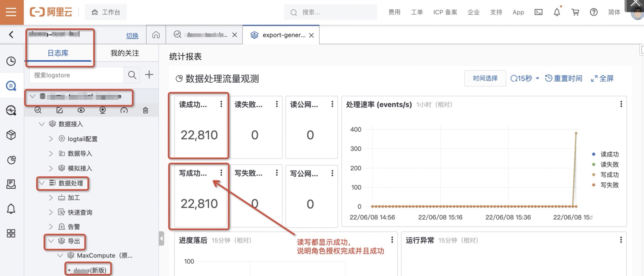This screenshot has width=644, height=276.
Task: Switch to the 我的关注 tab
Action: [x=125, y=53]
